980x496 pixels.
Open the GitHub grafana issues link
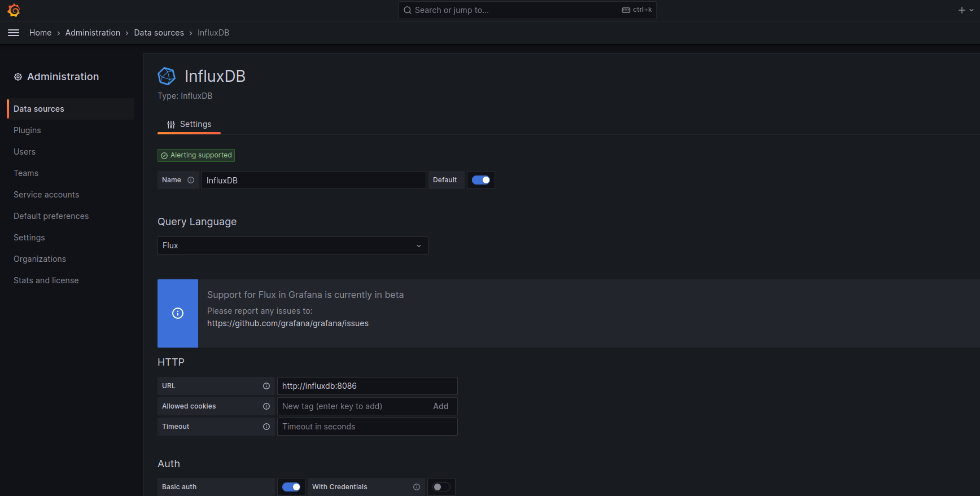[288, 323]
